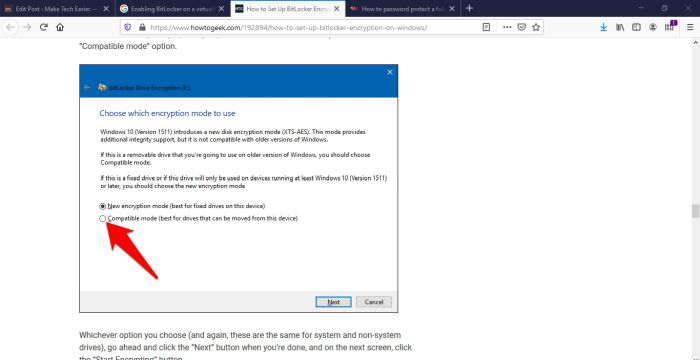The height and width of the screenshot is (360, 700).
Task: Go back to the previous page
Action: [x=10, y=27]
